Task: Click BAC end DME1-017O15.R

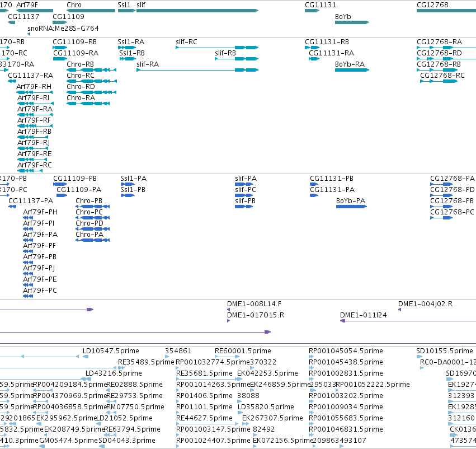Action: tap(256, 315)
